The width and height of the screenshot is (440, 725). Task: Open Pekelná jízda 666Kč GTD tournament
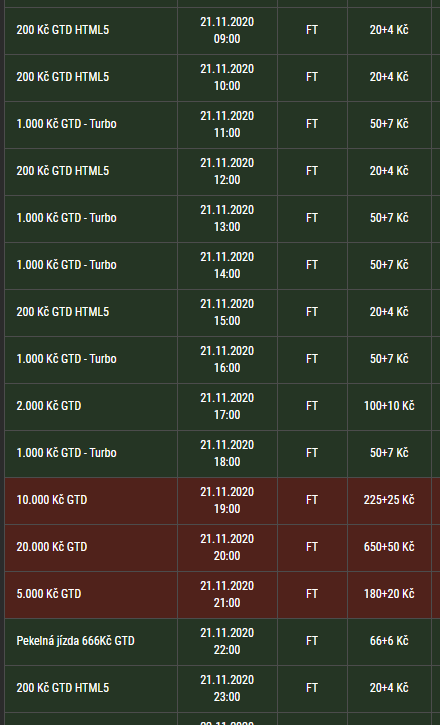[75, 641]
